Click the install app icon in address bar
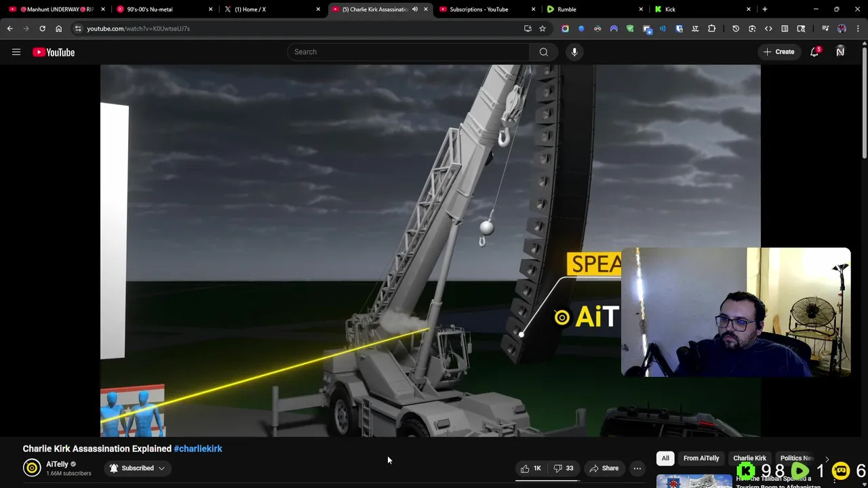868x488 pixels. (x=528, y=28)
